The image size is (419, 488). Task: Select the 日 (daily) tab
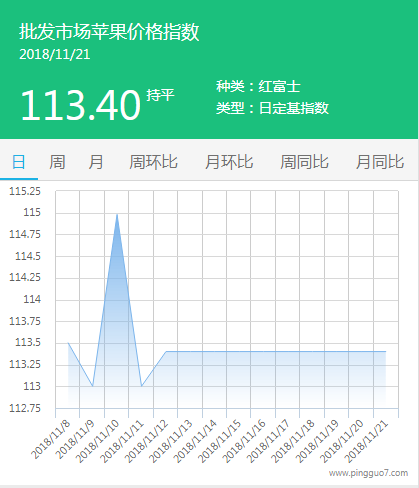(x=19, y=162)
